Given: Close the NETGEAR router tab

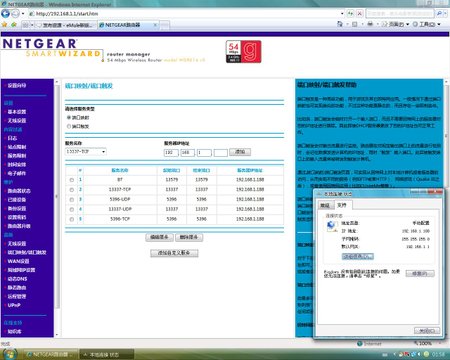Looking at the screenshot, I should (x=155, y=25).
